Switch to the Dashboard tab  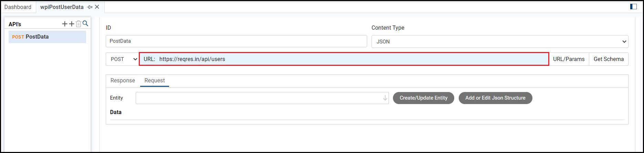[18, 7]
